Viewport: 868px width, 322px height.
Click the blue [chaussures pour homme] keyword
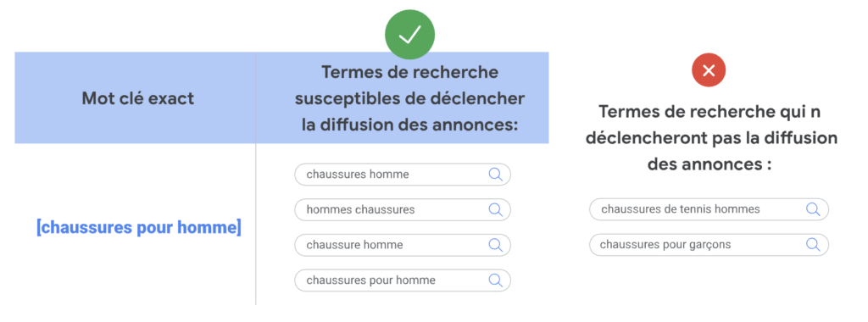click(138, 228)
